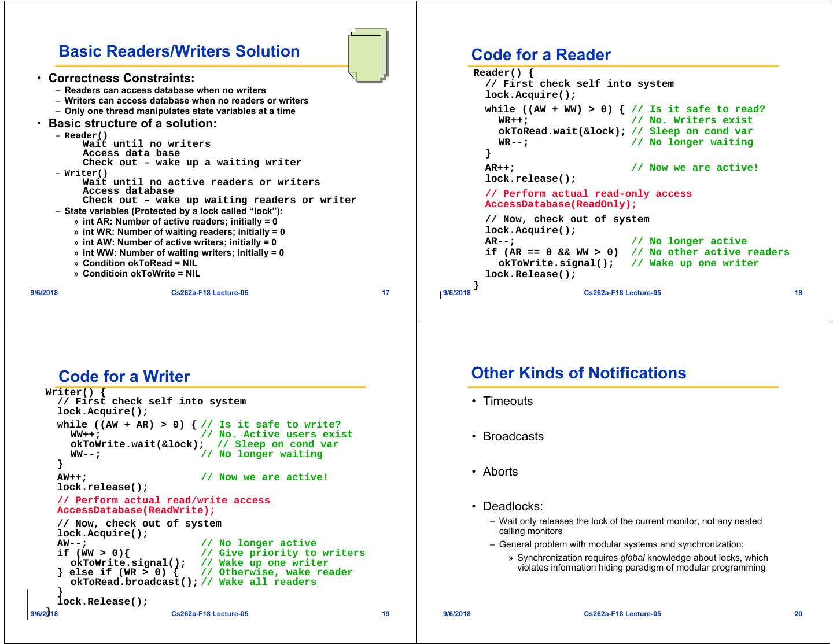The image size is (833, 644).
Task: Click the stacked pages icon on slide 17
Action: [368, 55]
